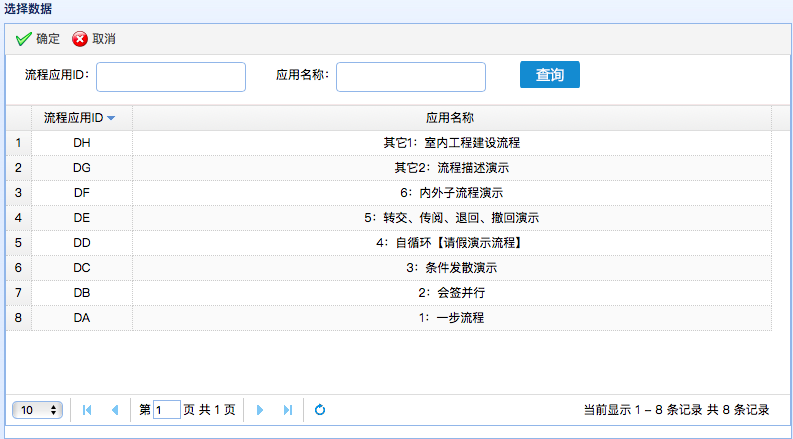The width and height of the screenshot is (793, 439).
Task: Select the DB cell
Action: [82, 293]
